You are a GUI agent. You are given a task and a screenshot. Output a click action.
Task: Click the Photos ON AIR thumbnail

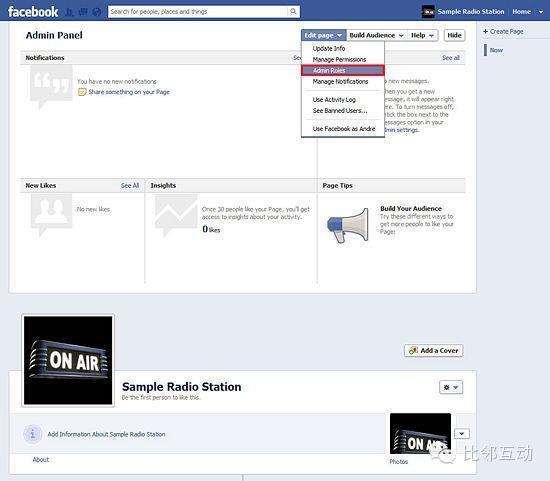click(x=420, y=434)
